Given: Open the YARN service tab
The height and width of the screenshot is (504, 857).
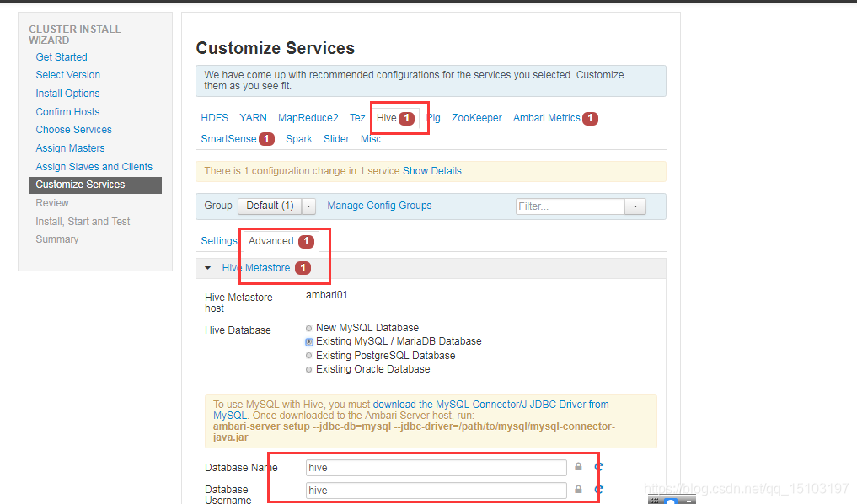Looking at the screenshot, I should (253, 117).
